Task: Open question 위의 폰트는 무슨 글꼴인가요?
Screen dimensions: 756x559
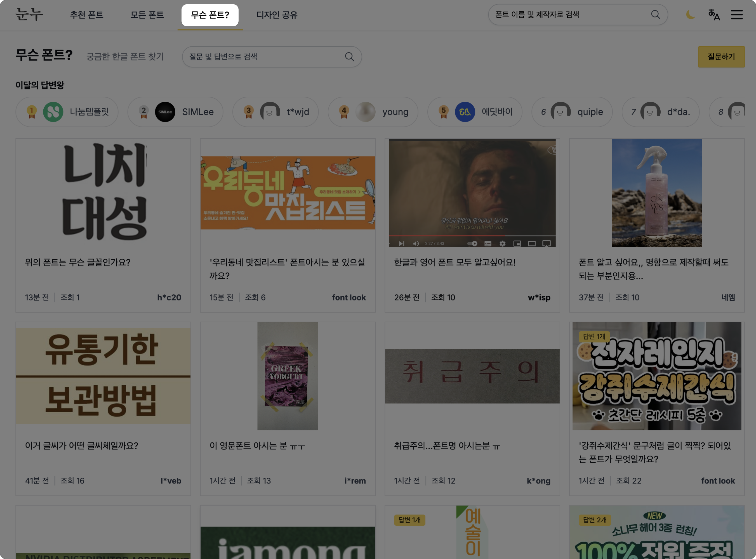Action: point(77,262)
